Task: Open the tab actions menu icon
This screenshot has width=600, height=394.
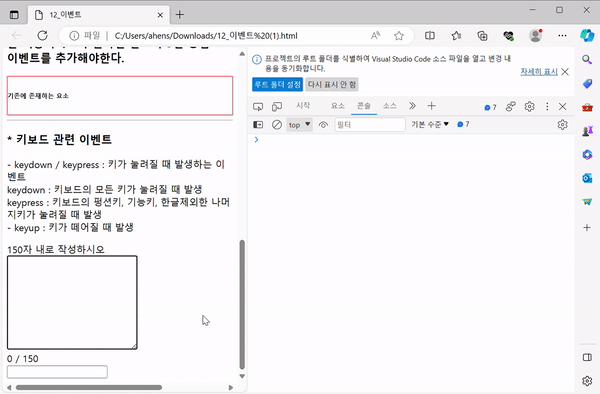Action: [x=14, y=15]
